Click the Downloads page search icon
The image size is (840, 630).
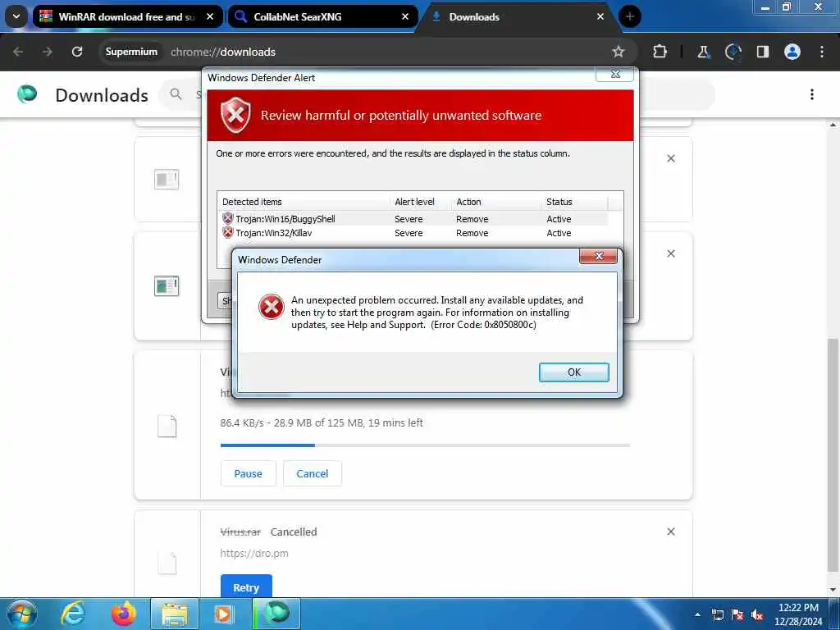click(x=176, y=94)
